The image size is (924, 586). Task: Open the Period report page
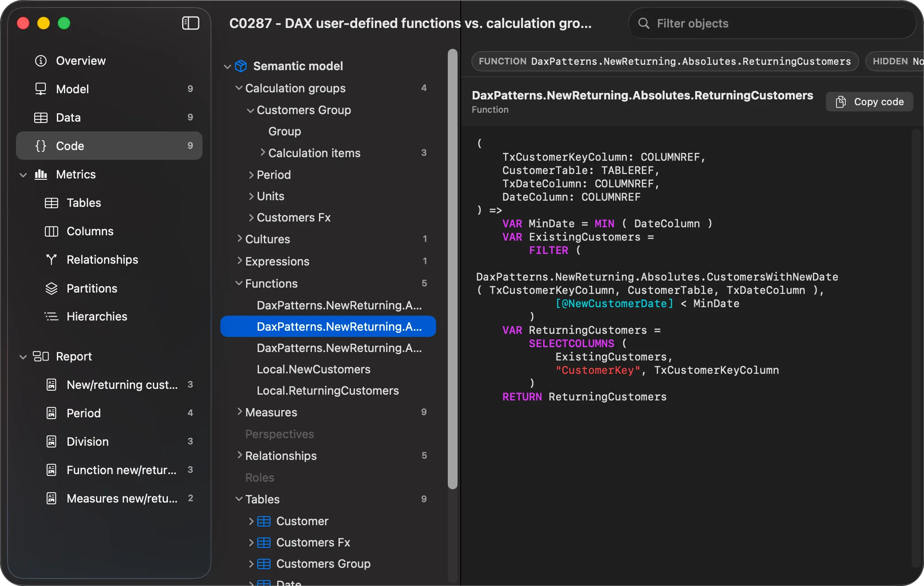pyautogui.click(x=109, y=413)
